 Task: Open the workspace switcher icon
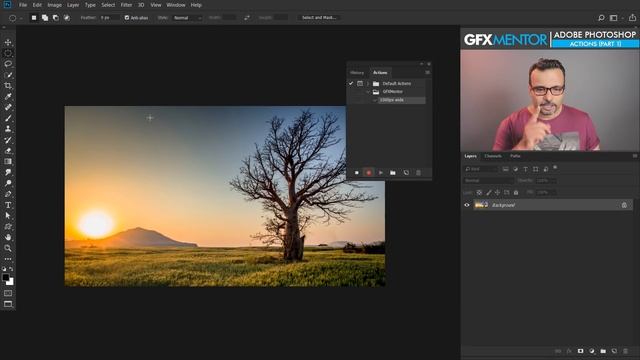[613, 18]
